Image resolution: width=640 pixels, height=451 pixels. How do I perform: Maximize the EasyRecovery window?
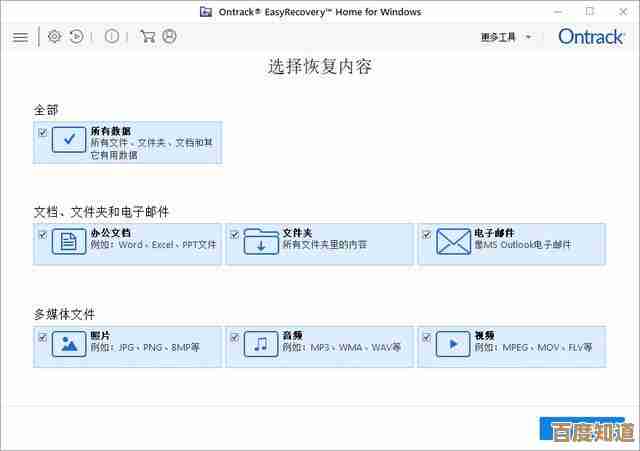tap(589, 11)
